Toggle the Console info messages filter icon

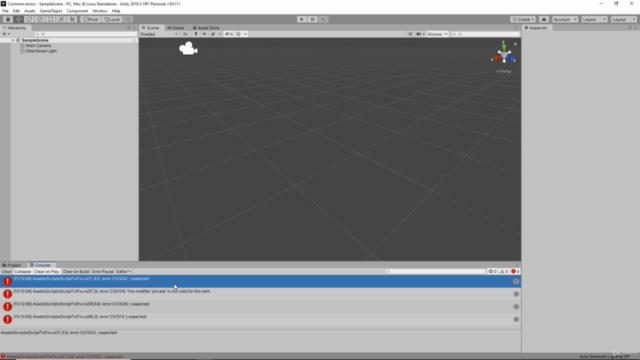click(493, 271)
